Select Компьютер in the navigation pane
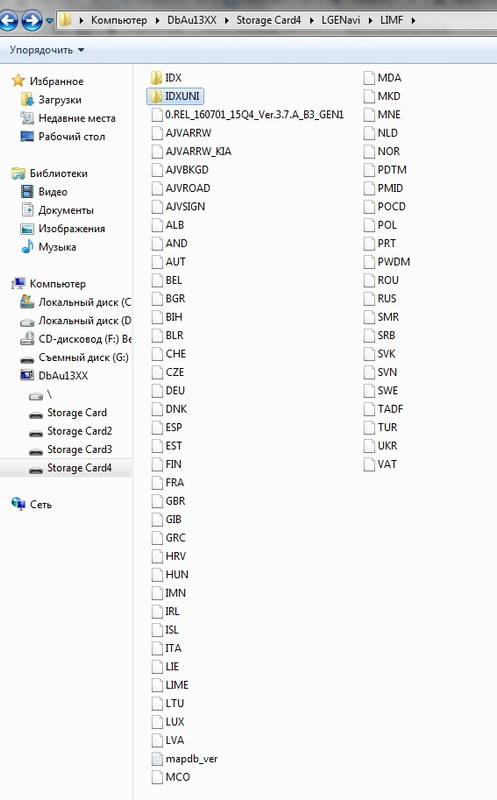Screen dimensions: 497x800 58,283
